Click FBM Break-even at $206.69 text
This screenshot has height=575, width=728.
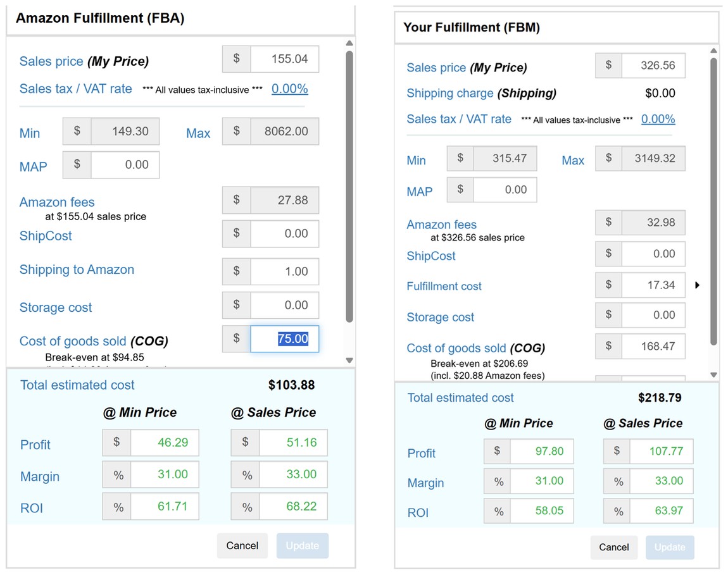point(479,363)
